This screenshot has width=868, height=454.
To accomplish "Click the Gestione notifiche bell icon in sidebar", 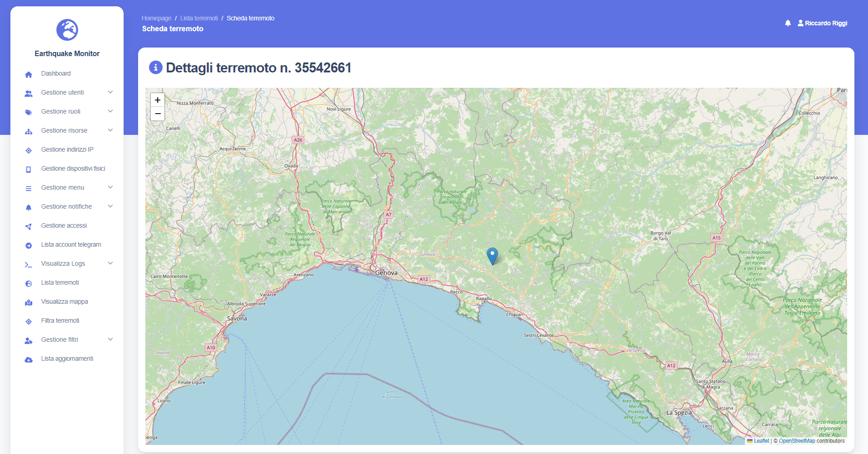I will point(29,207).
